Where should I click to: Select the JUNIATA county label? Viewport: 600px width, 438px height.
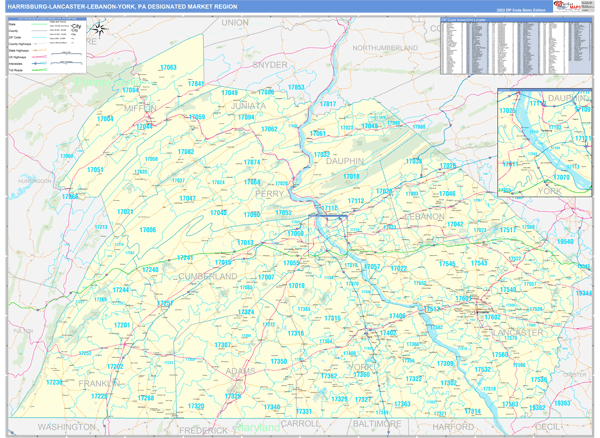pos(248,106)
